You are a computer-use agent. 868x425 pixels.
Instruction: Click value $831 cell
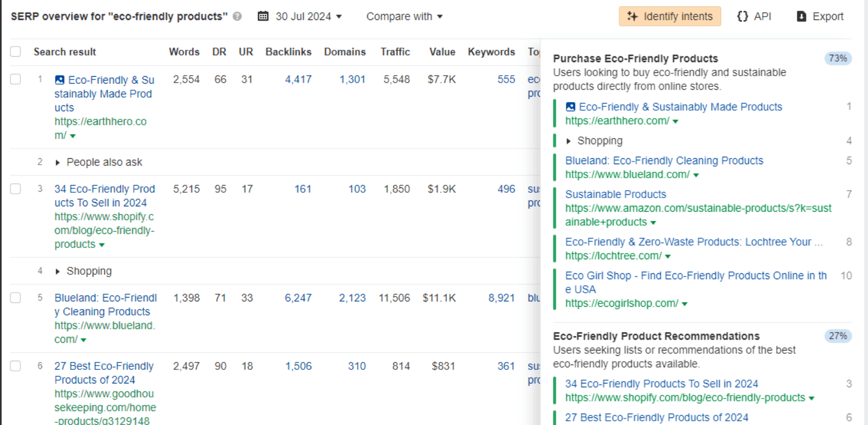[443, 366]
